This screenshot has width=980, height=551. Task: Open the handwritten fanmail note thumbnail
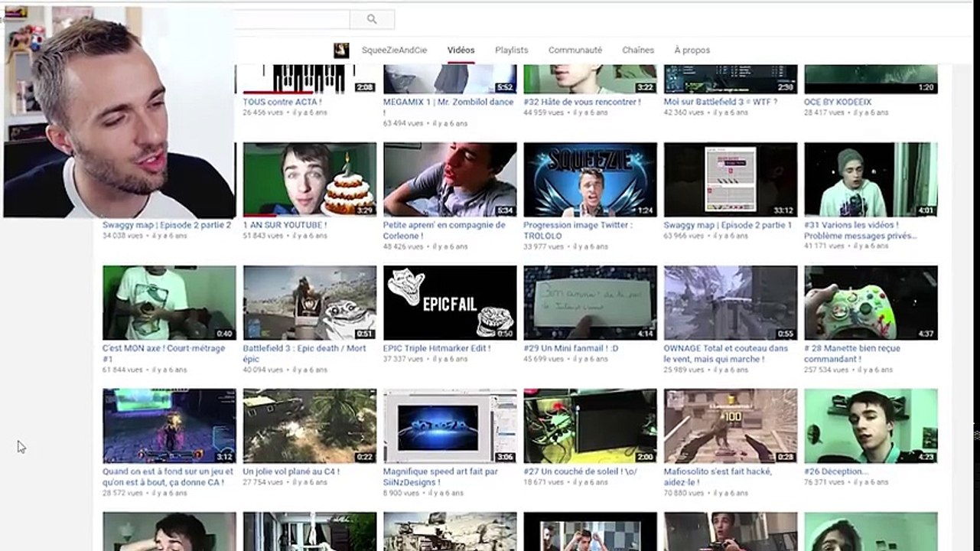point(590,302)
